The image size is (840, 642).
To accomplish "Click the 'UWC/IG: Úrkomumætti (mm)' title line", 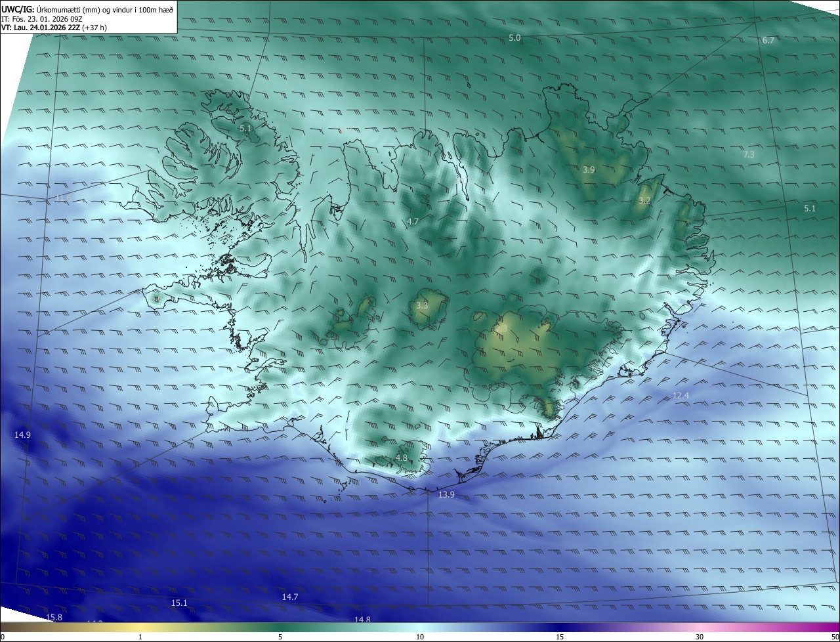I will click(88, 9).
